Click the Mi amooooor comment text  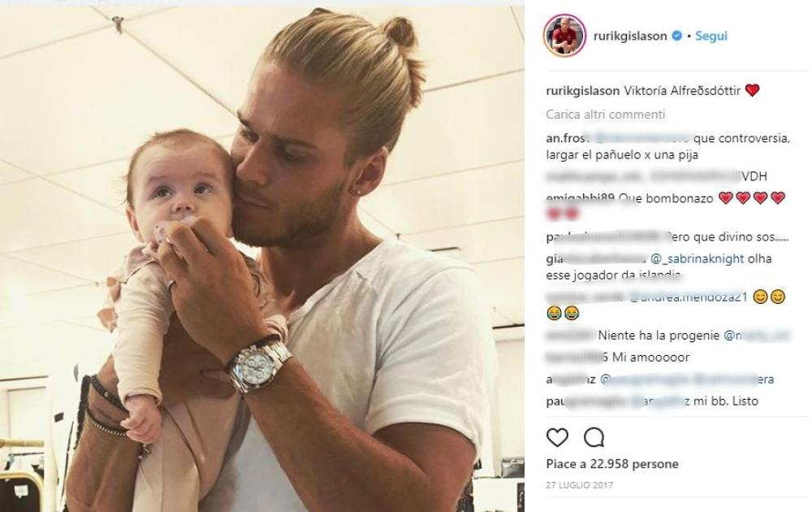point(651,357)
